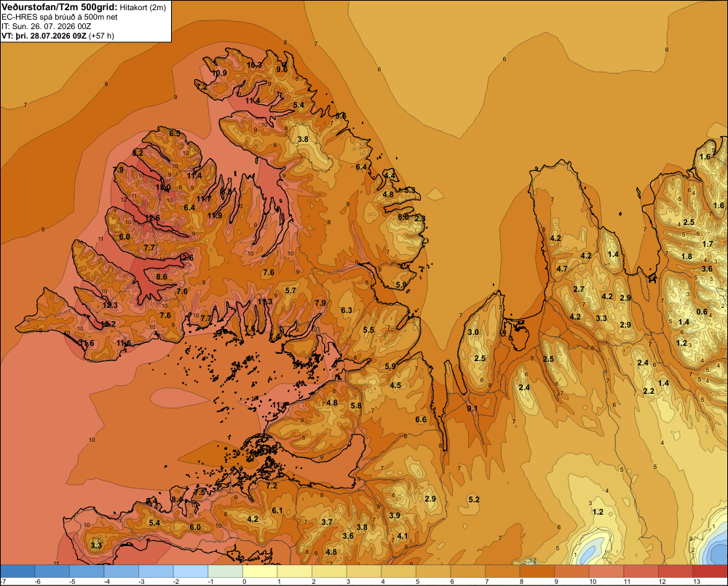The width and height of the screenshot is (728, 586).
Task: Click the 10.3 temperature value
Action: [254, 65]
